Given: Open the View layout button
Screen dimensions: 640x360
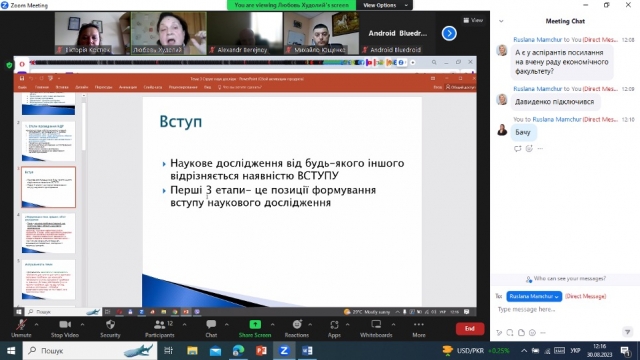Looking at the screenshot, I should [473, 20].
